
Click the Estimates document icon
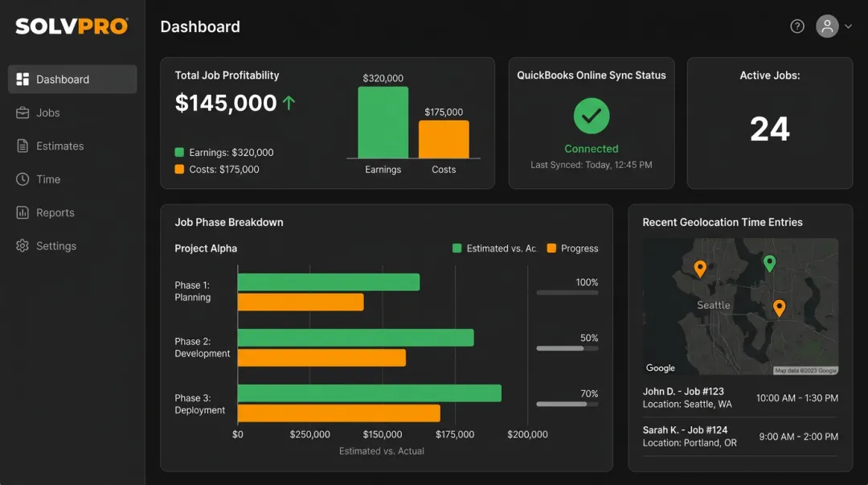coord(23,146)
